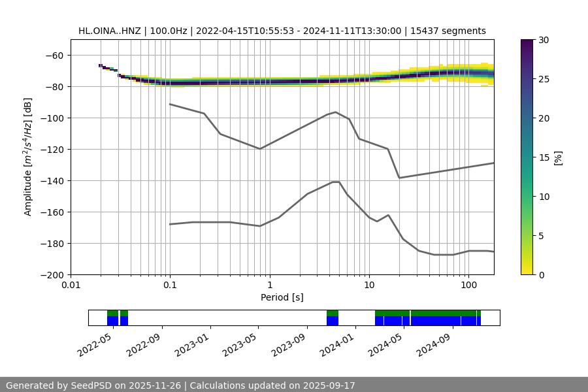Click the Generated by SeedPSD footer text

180,385
